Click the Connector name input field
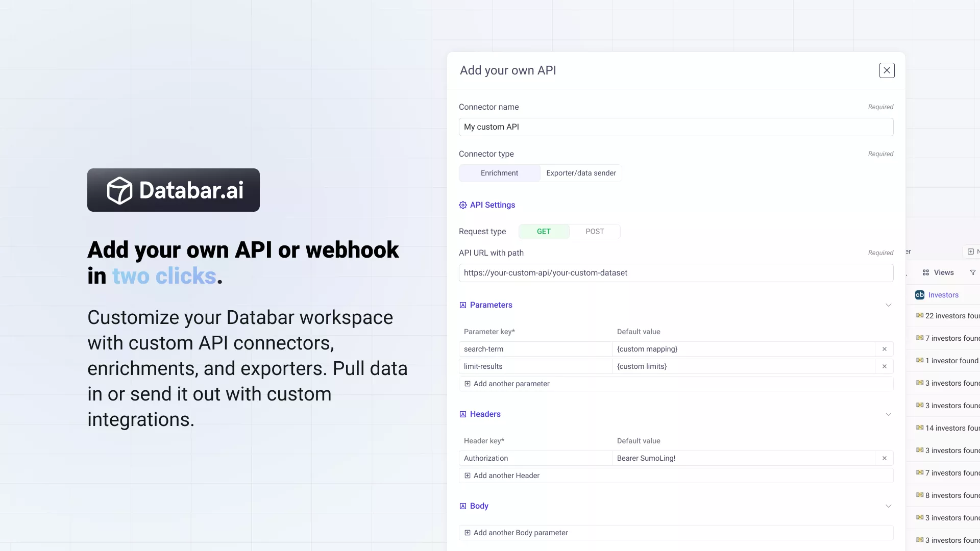980x551 pixels. coord(676,127)
